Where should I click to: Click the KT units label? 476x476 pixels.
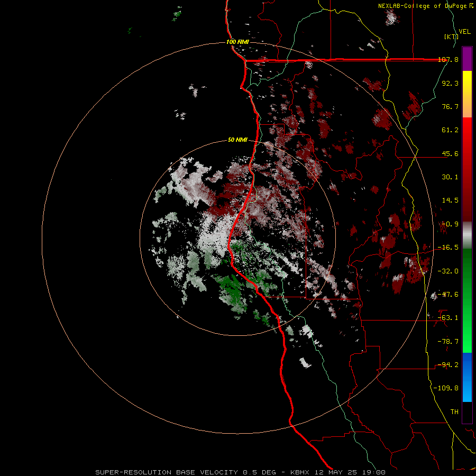(452, 36)
